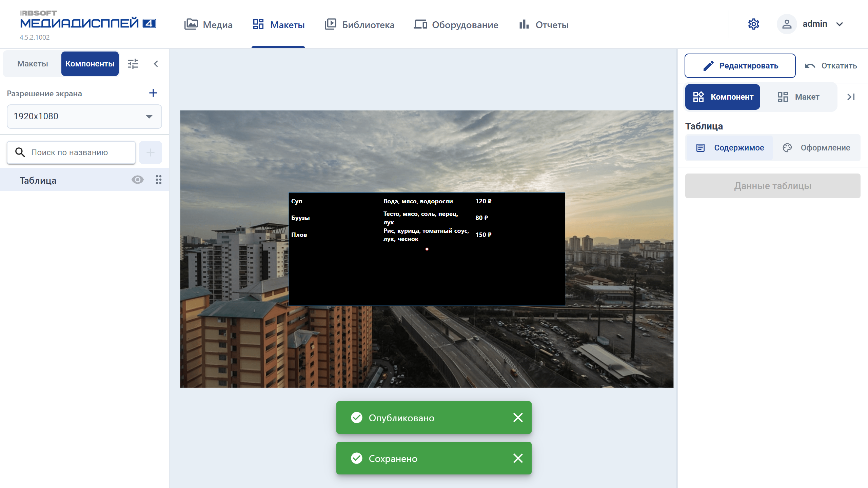Click the 120 ₽ price cell
Image resolution: width=868 pixels, height=488 pixels.
(x=483, y=201)
